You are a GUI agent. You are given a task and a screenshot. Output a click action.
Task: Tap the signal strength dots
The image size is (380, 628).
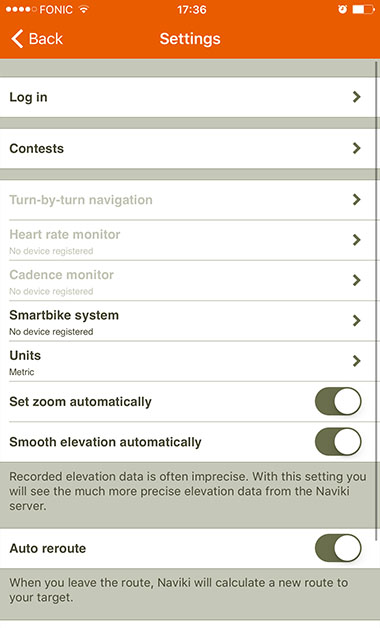(20, 10)
